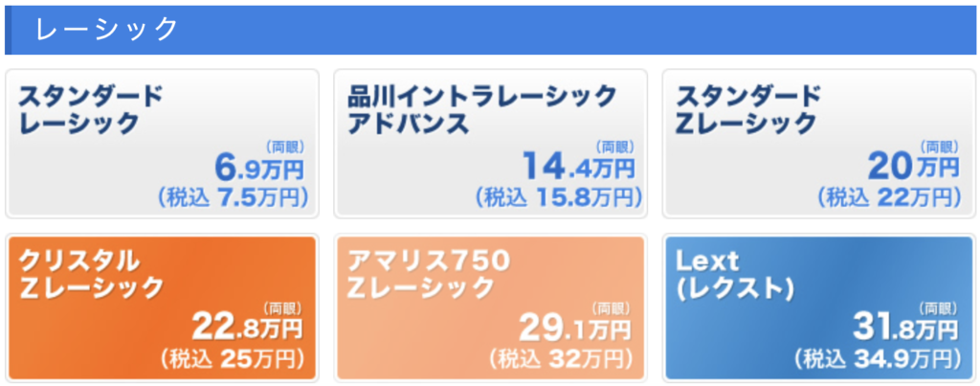Click the 22.8万円 price text
Image resolution: width=980 pixels, height=386 pixels.
248,327
